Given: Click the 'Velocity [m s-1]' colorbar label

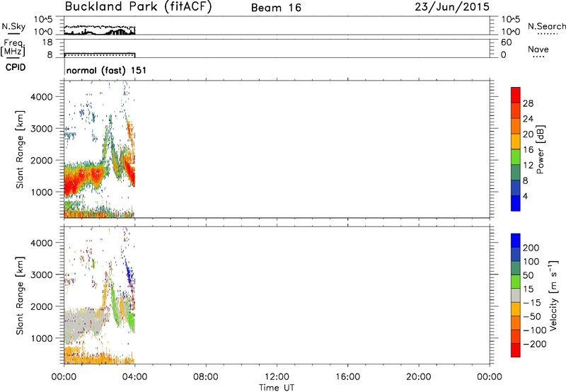Looking at the screenshot, I should tap(553, 295).
